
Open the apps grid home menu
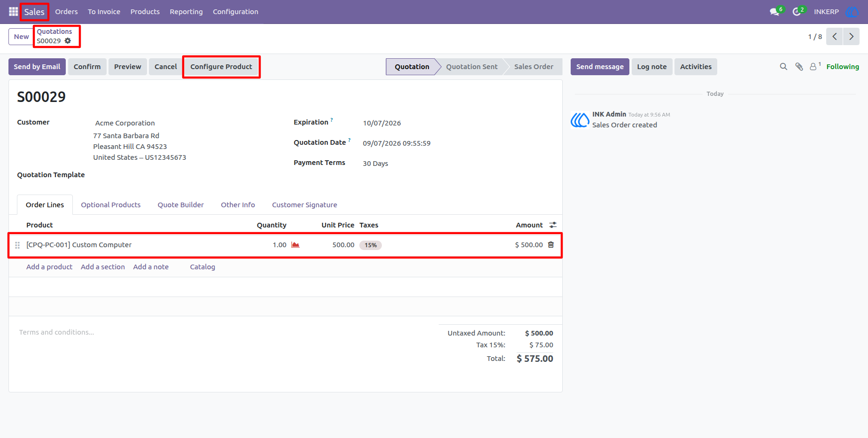(13, 12)
